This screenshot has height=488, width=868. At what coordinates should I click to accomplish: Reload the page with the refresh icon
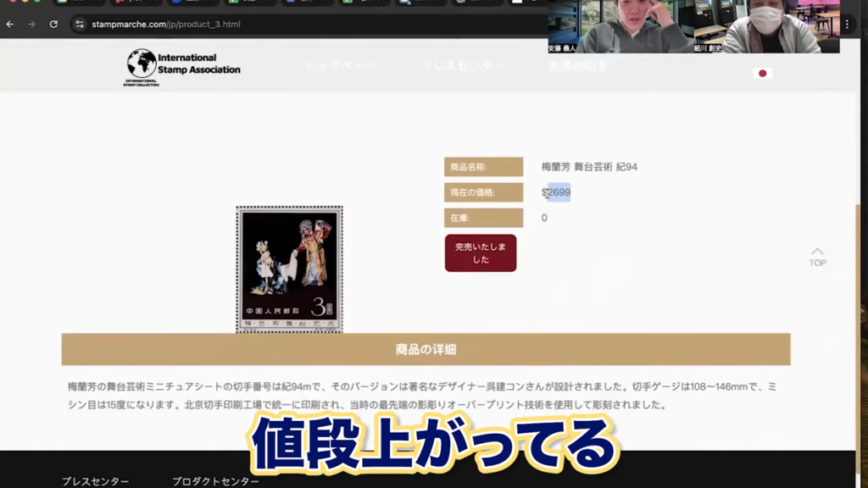pos(53,25)
